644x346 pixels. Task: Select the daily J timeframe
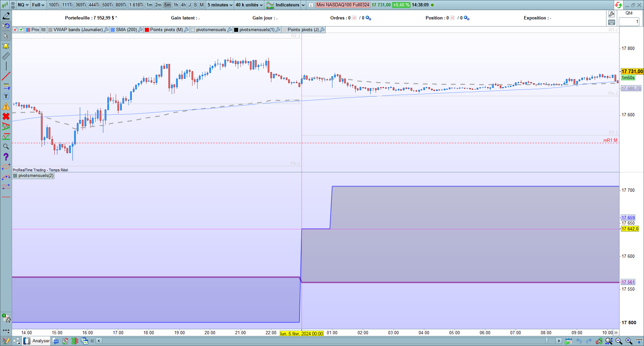pyautogui.click(x=190, y=5)
